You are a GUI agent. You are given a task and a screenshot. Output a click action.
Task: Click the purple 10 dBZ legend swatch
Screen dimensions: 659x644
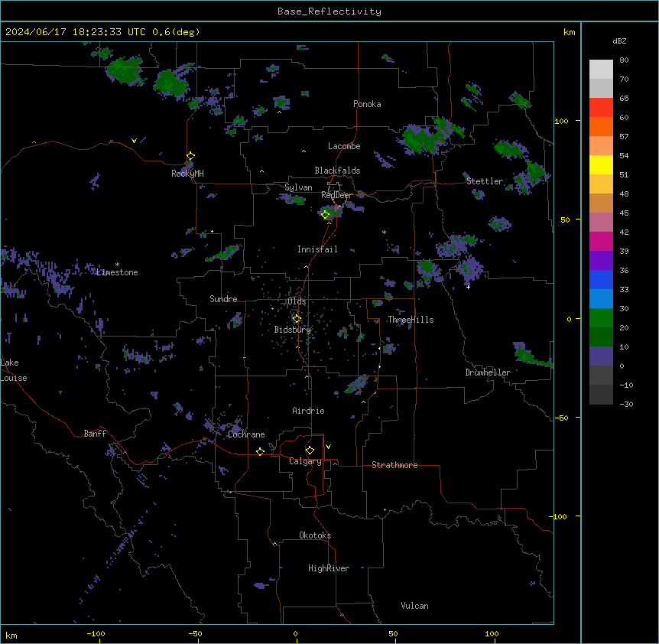click(x=601, y=356)
